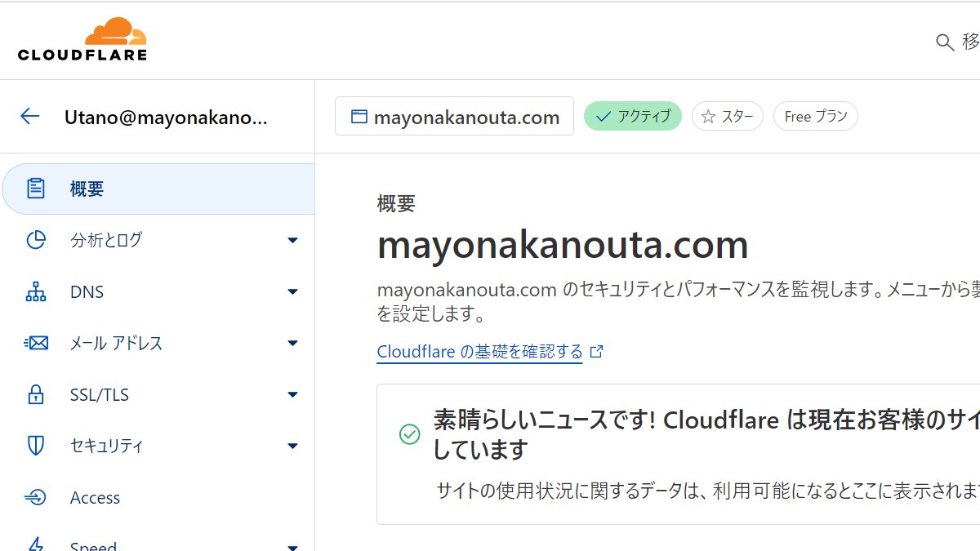The width and height of the screenshot is (980, 551).
Task: Click the アクティブ status badge
Action: pos(633,117)
